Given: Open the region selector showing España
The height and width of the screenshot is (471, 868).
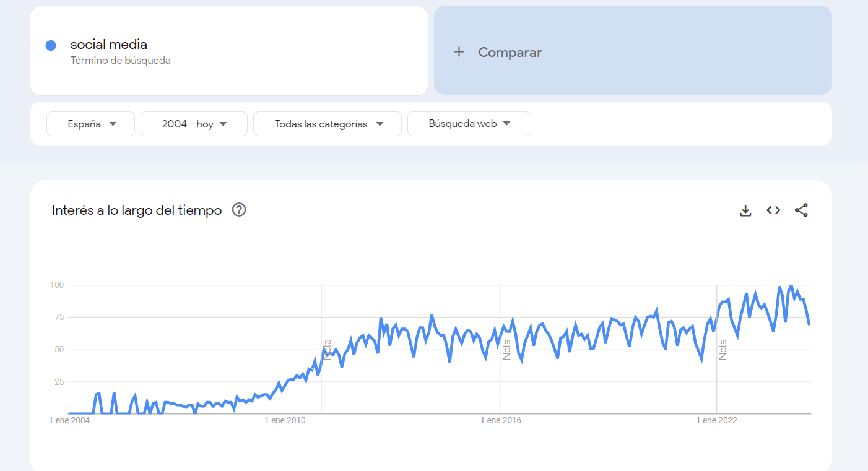Looking at the screenshot, I should (90, 123).
